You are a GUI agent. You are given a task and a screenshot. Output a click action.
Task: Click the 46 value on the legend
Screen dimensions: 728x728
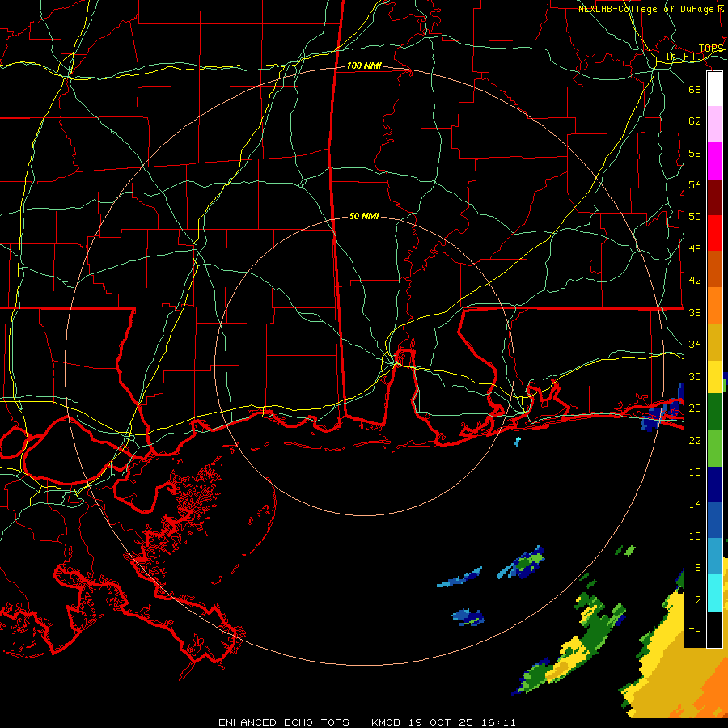click(695, 249)
